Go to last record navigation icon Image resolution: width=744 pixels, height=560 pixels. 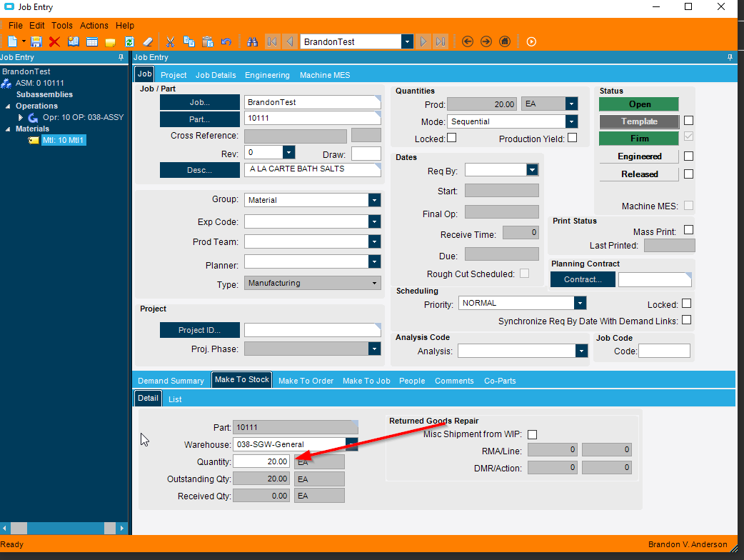pyautogui.click(x=441, y=41)
